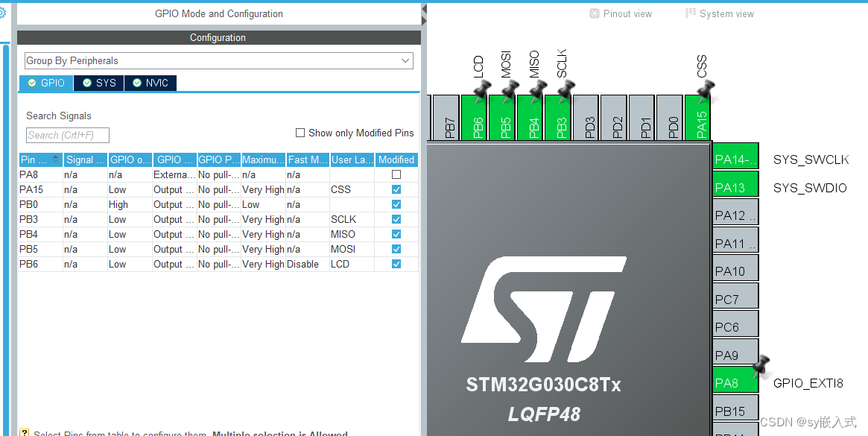This screenshot has height=436, width=868.
Task: Click the Search Signals input field
Action: [68, 135]
